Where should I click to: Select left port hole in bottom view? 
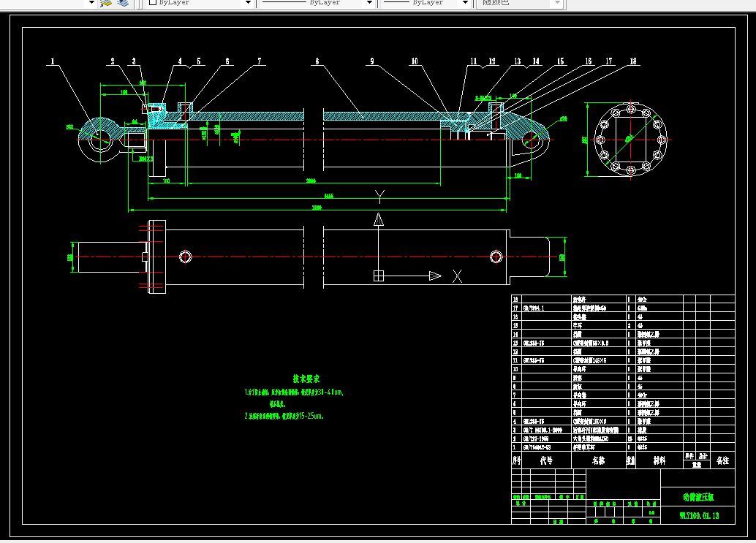tap(186, 257)
